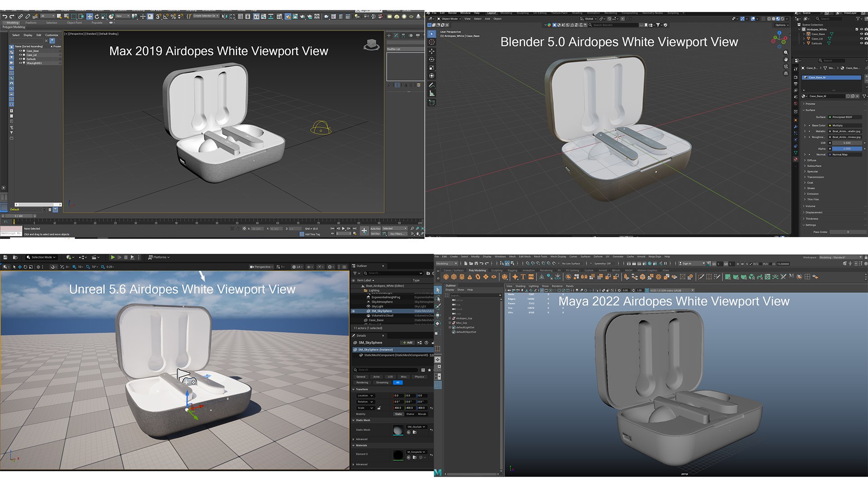Click the Add button in Unreal Details panel

408,343
